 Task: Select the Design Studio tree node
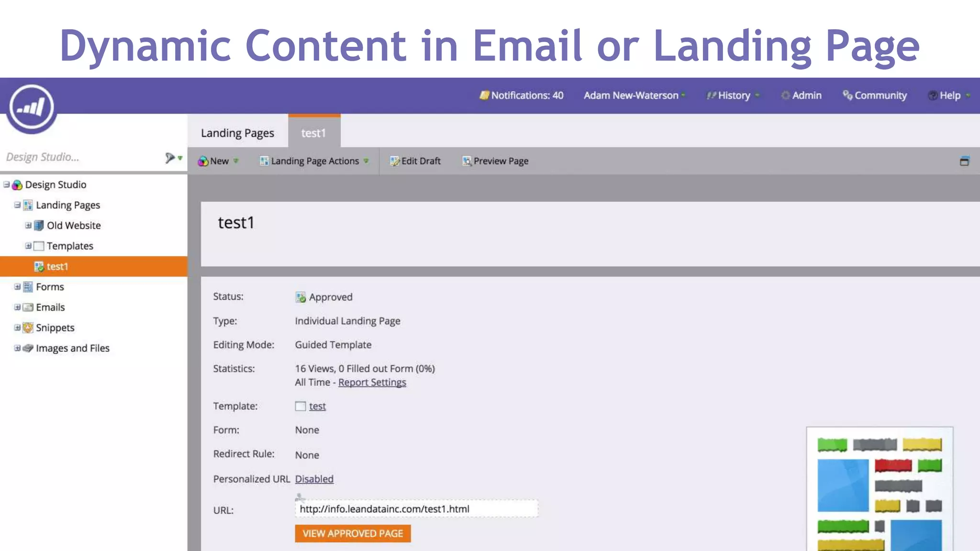[56, 185]
